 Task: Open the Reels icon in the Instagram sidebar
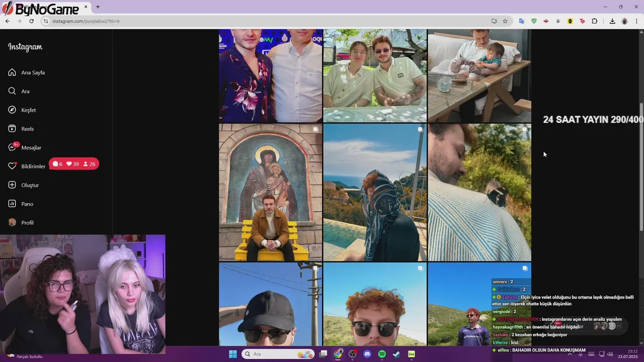coord(12,129)
